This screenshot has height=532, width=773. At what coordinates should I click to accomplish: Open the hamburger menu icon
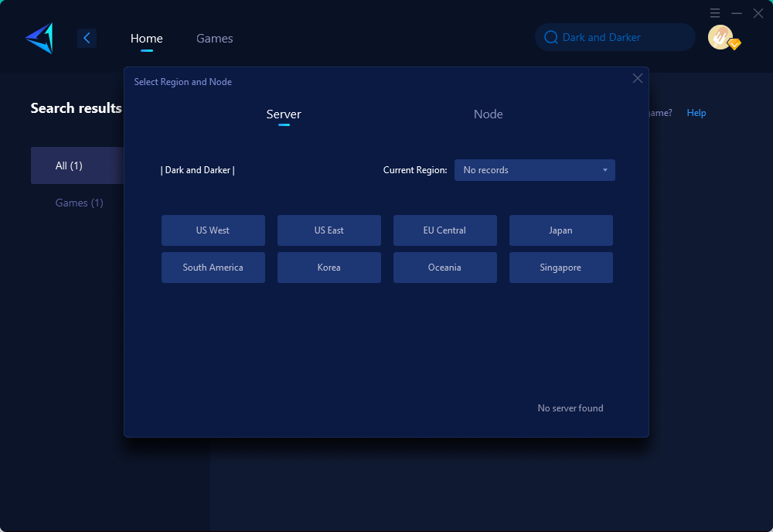coord(715,13)
